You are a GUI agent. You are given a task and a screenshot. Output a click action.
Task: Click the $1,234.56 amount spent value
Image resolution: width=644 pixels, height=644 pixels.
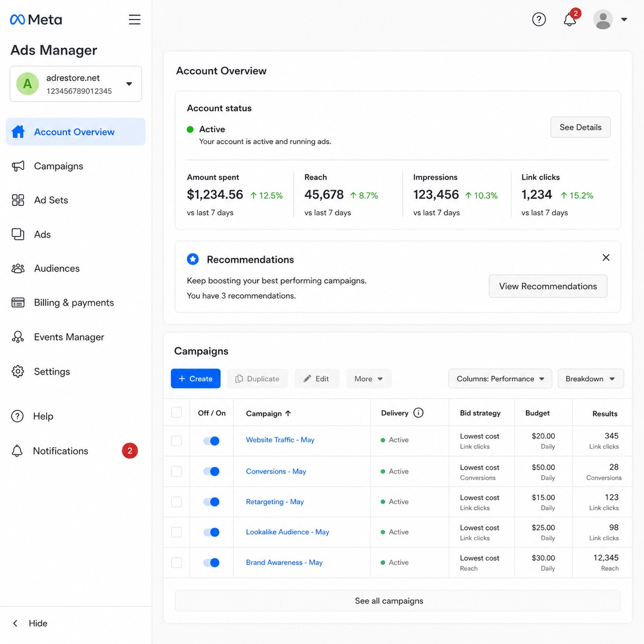pyautogui.click(x=215, y=195)
